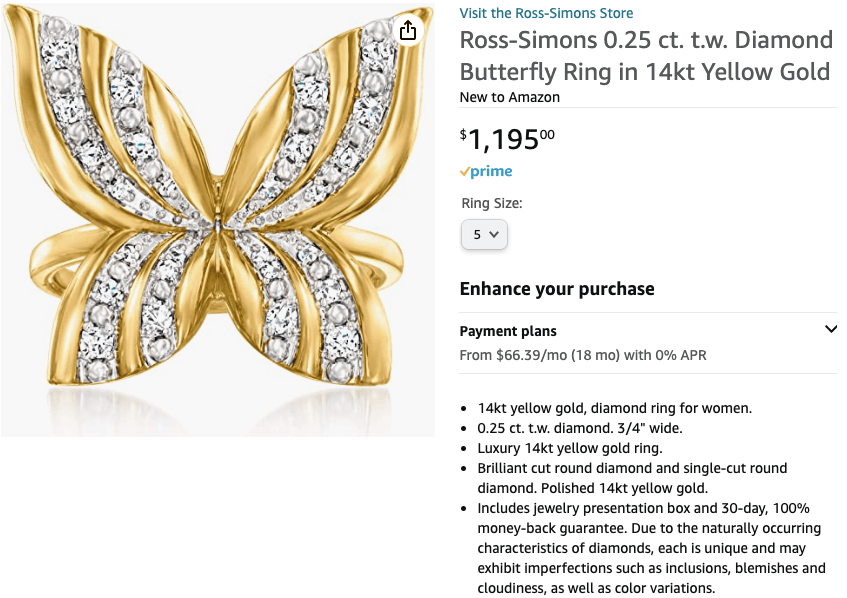The width and height of the screenshot is (847, 598).
Task: Select the Payment plans heading
Action: (x=508, y=331)
